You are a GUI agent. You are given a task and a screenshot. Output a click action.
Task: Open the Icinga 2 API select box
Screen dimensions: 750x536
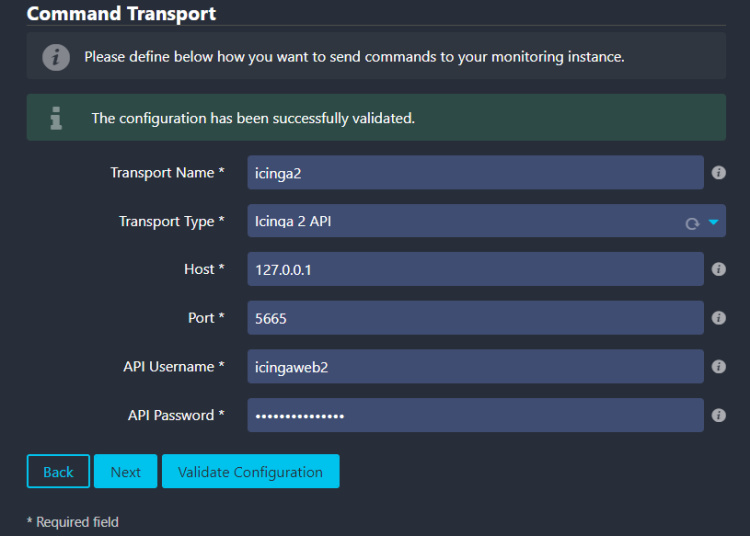tap(460, 221)
